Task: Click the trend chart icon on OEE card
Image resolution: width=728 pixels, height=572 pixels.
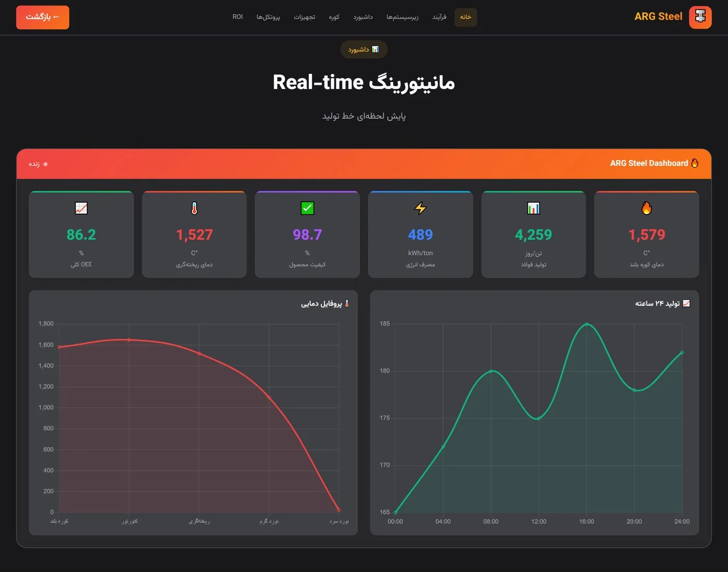Action: point(81,208)
